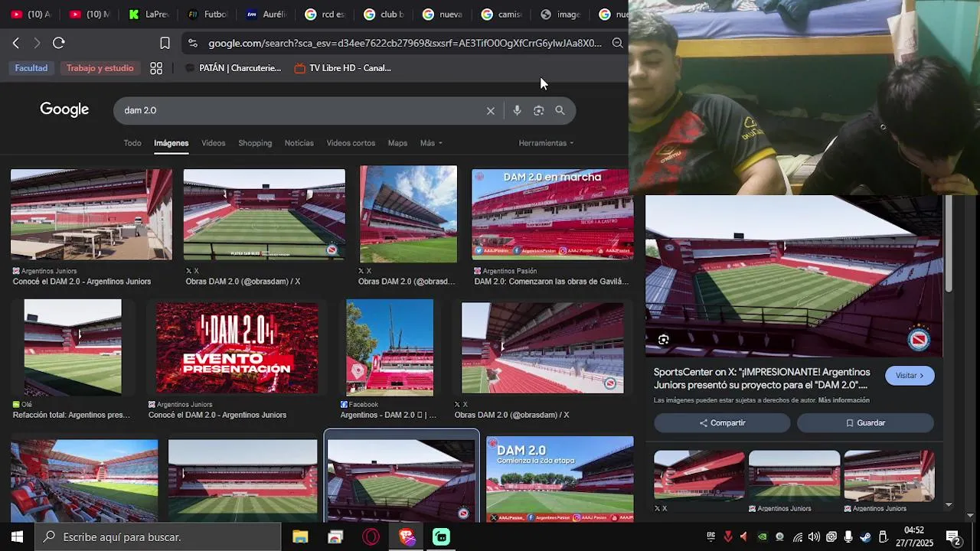Click the zoom magnifier in address bar

point(618,43)
